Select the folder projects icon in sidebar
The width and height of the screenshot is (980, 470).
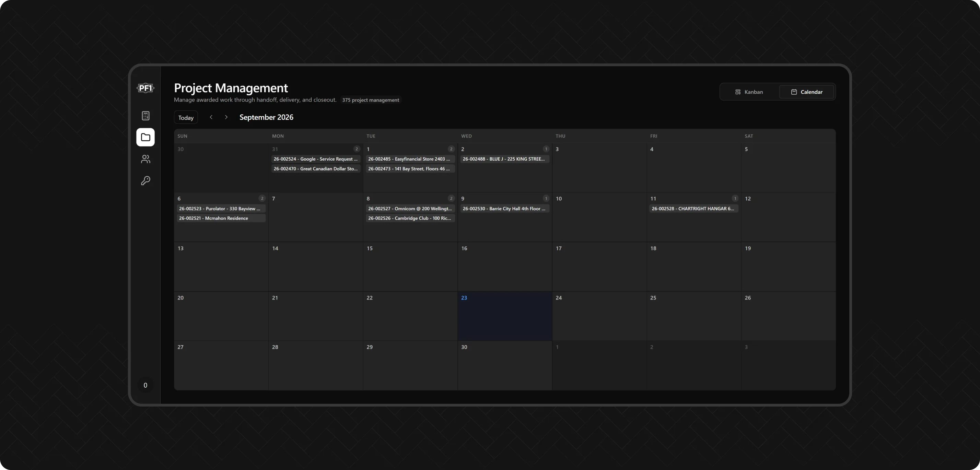pos(145,137)
